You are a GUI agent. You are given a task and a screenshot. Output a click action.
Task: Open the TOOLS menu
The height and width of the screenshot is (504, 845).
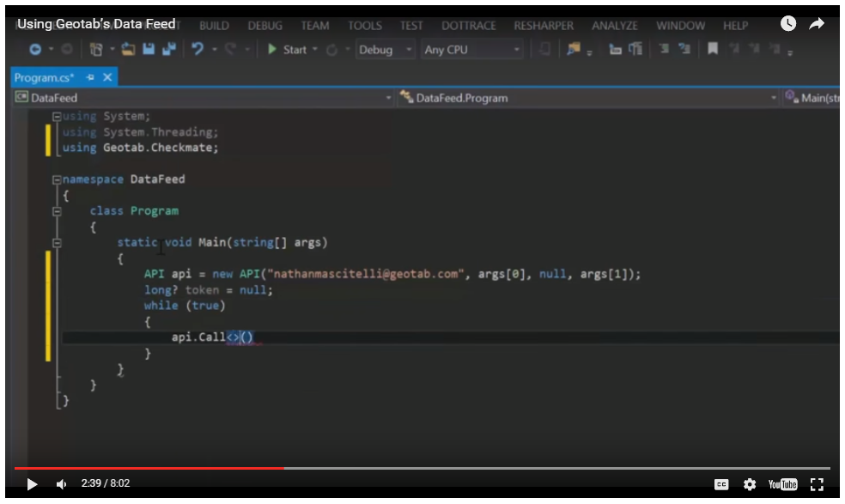pyautogui.click(x=364, y=26)
